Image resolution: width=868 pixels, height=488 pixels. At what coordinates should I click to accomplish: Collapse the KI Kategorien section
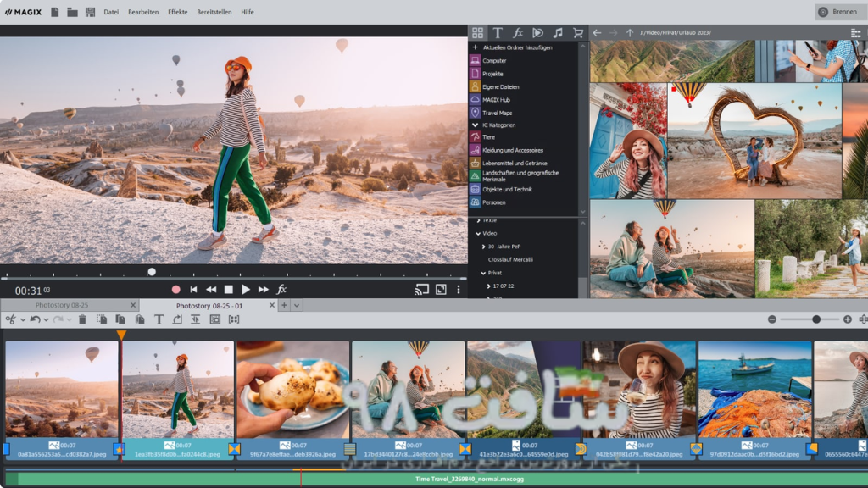click(475, 125)
